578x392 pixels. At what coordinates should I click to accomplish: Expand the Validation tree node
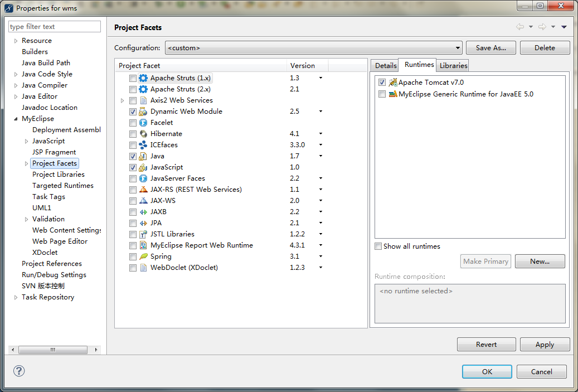tap(26, 219)
